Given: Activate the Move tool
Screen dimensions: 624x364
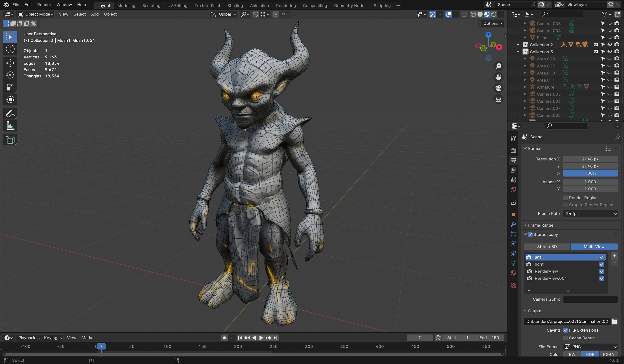Looking at the screenshot, I should 10,63.
